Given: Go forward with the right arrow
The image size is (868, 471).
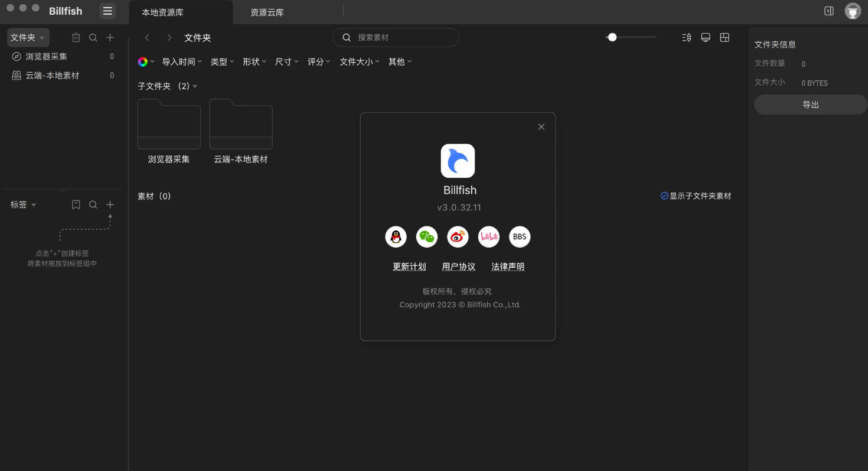Looking at the screenshot, I should point(169,37).
